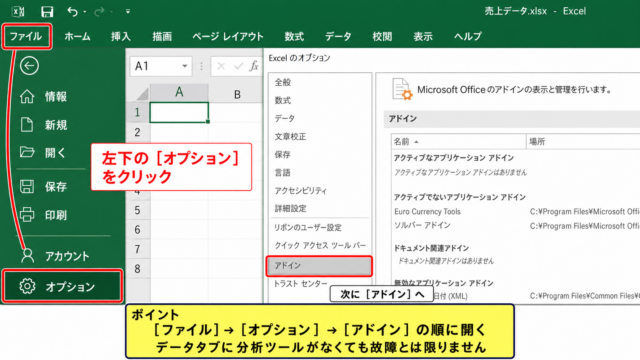This screenshot has width=640, height=360.
Task: Click the select all triangle corner
Action: (142, 93)
